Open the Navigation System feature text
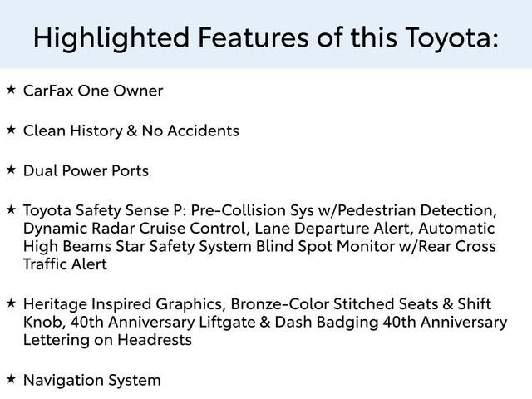Viewport: 532px width, 399px height. pyautogui.click(x=91, y=381)
